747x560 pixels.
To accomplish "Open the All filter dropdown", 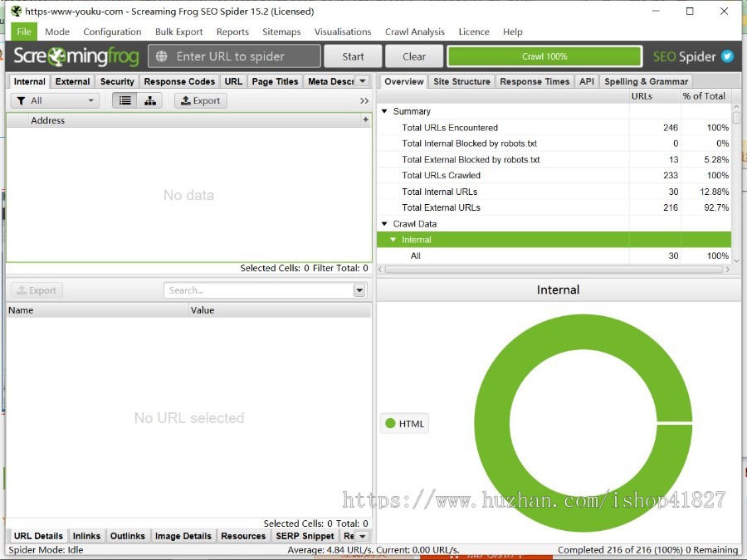I will (56, 100).
